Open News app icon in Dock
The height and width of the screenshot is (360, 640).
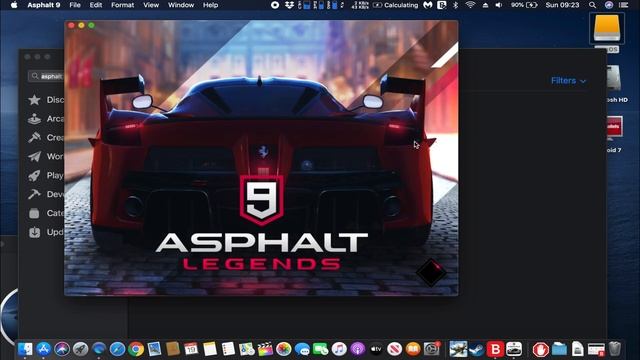[394, 349]
